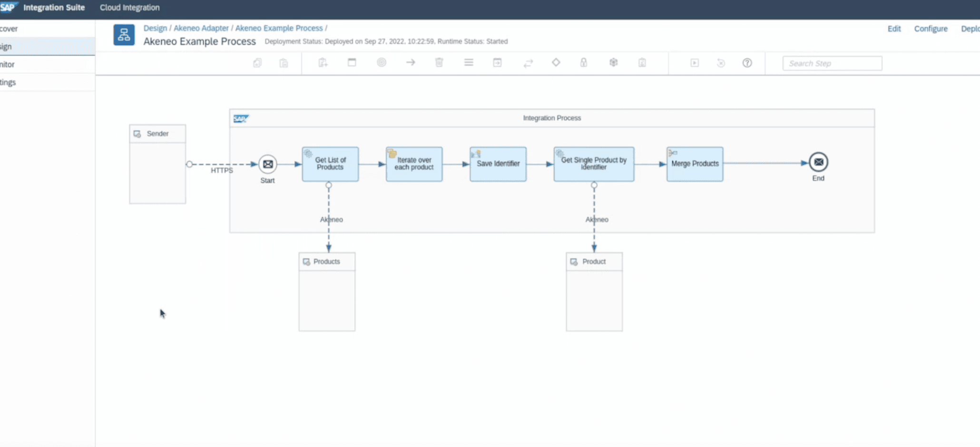This screenshot has width=980, height=447.
Task: Click the integration flow icon beside title
Action: [124, 35]
